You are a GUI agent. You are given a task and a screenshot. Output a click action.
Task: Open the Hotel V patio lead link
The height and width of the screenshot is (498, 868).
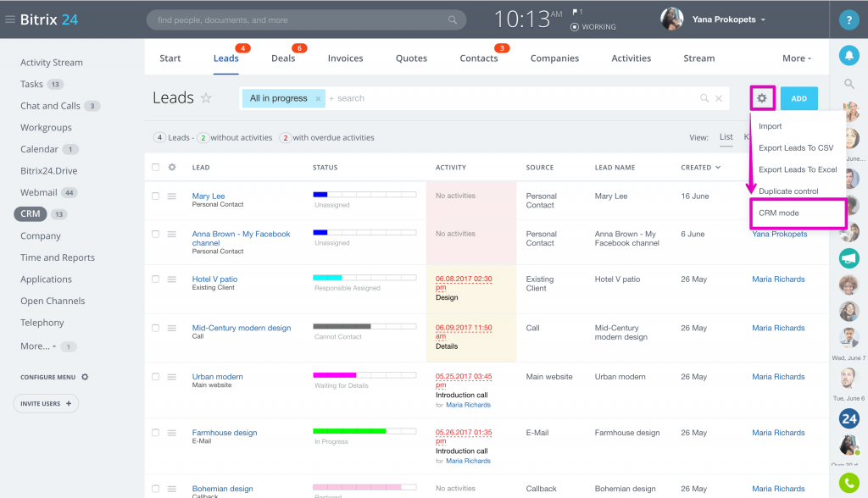[x=214, y=279]
